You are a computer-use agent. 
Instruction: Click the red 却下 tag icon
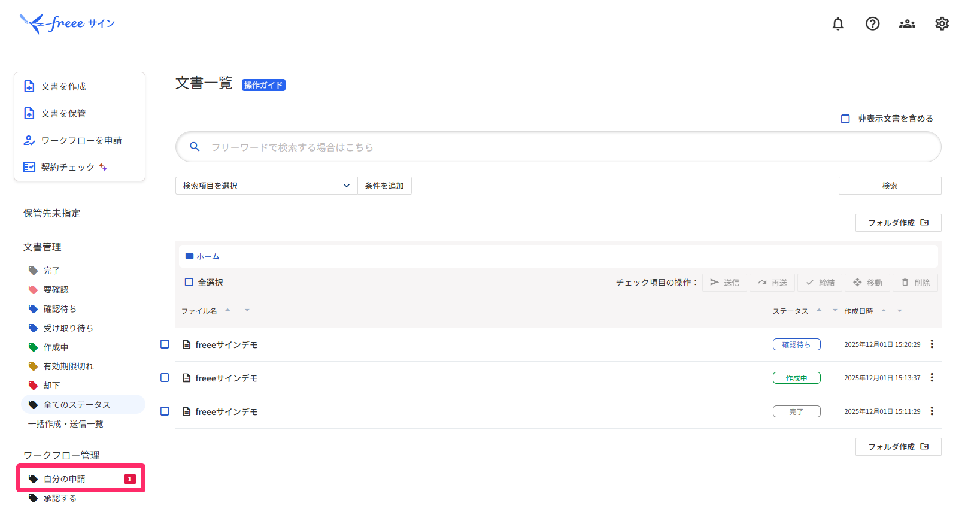coord(33,386)
